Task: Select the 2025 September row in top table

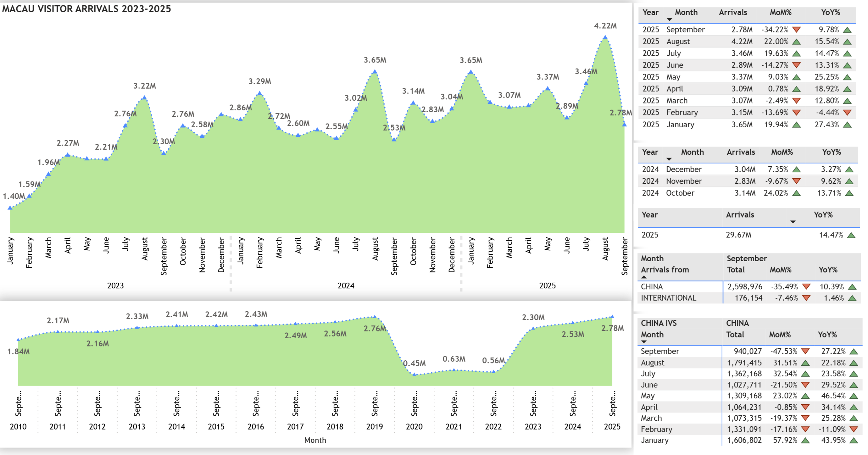Action: [685, 30]
